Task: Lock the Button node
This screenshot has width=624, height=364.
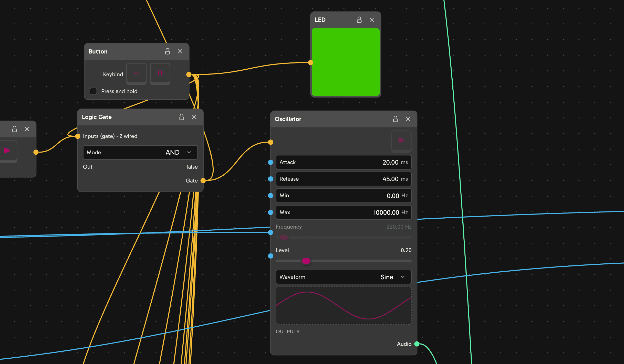Action: pos(167,51)
